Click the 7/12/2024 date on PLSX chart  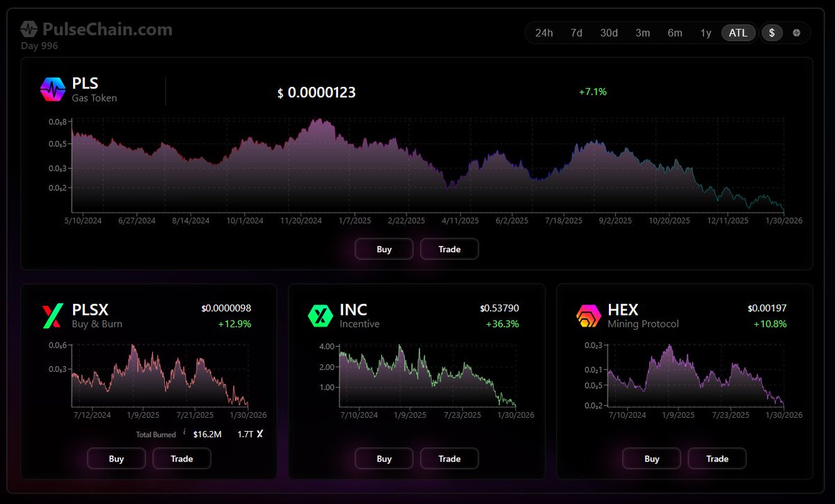tap(91, 415)
